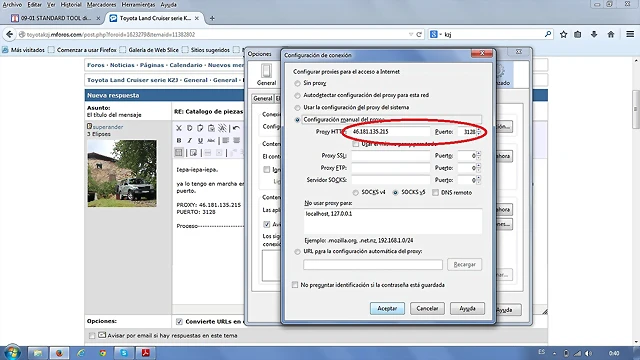
Task: Open Adobe Reader from the taskbar
Action: [x=146, y=353]
